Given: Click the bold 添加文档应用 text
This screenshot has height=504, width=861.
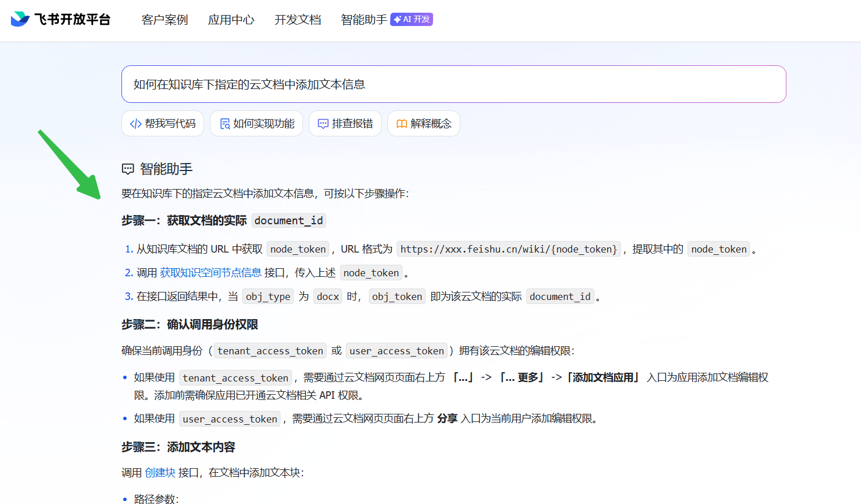Looking at the screenshot, I should [603, 377].
